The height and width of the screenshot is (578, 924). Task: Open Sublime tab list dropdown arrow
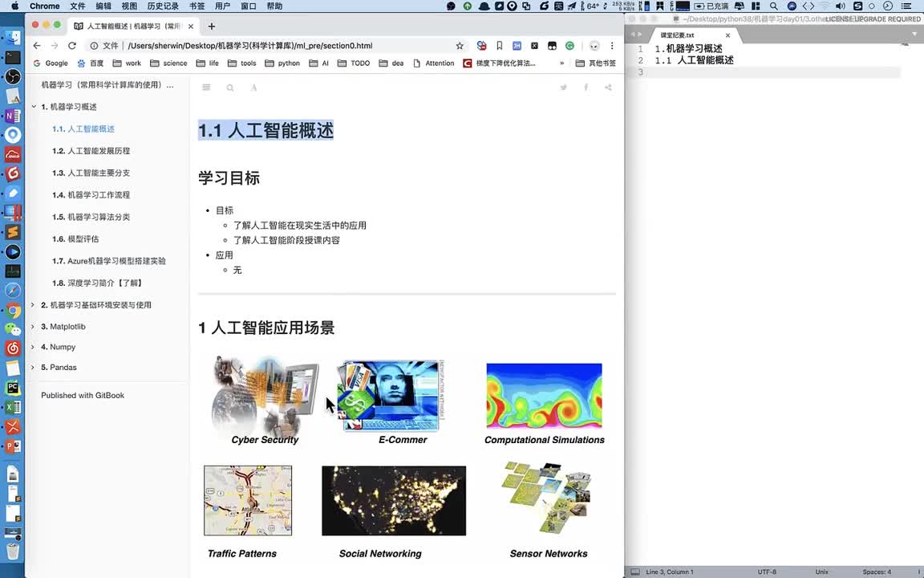click(x=915, y=35)
